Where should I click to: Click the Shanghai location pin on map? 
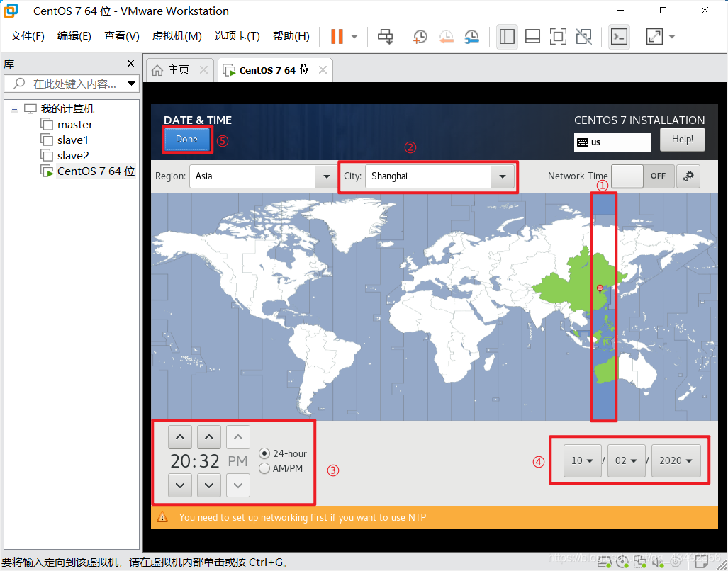click(x=600, y=289)
